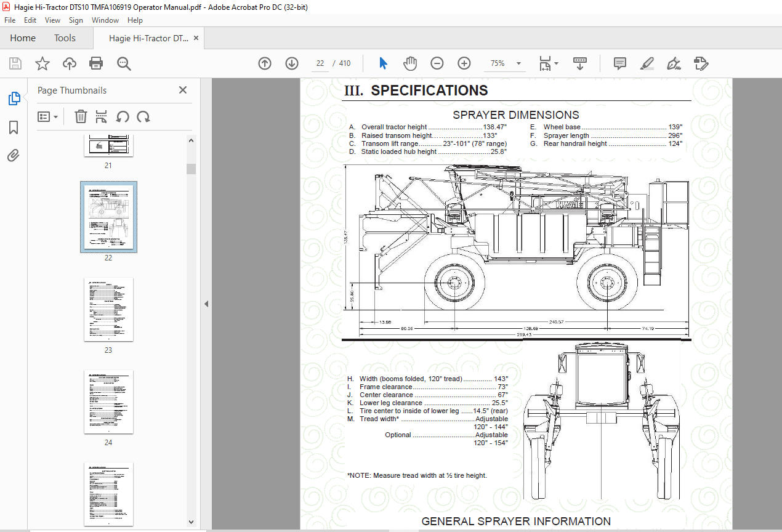The width and height of the screenshot is (782, 532).
Task: Close the Page Thumbnails panel
Action: pos(183,90)
